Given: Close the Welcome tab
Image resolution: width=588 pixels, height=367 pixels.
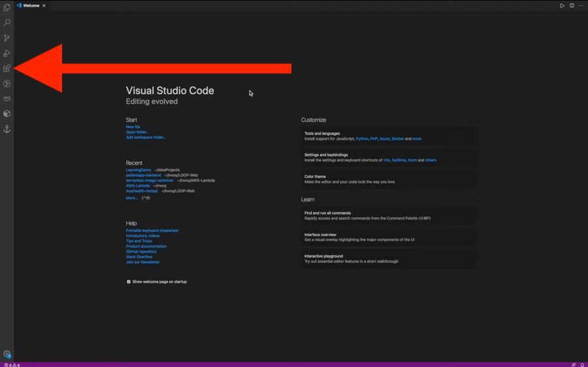Looking at the screenshot, I should 44,6.
